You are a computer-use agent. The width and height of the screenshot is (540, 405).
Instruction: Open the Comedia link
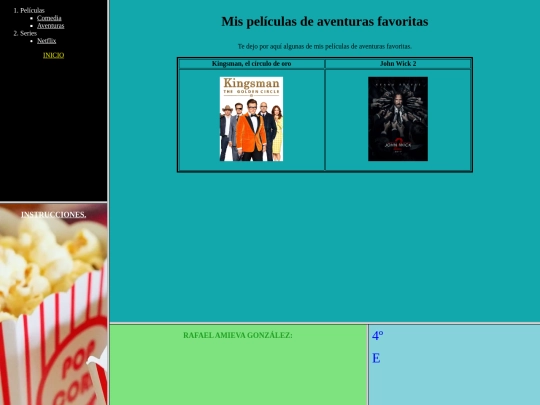(49, 18)
